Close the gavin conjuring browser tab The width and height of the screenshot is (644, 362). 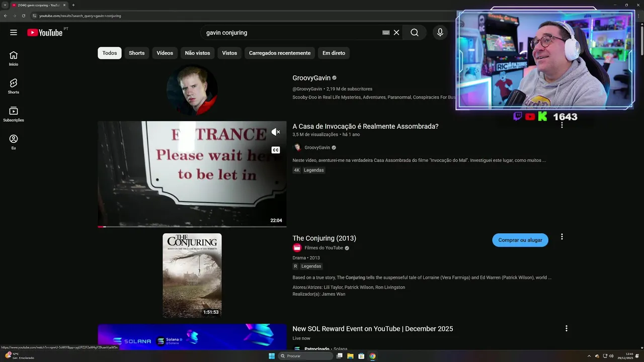click(x=64, y=5)
